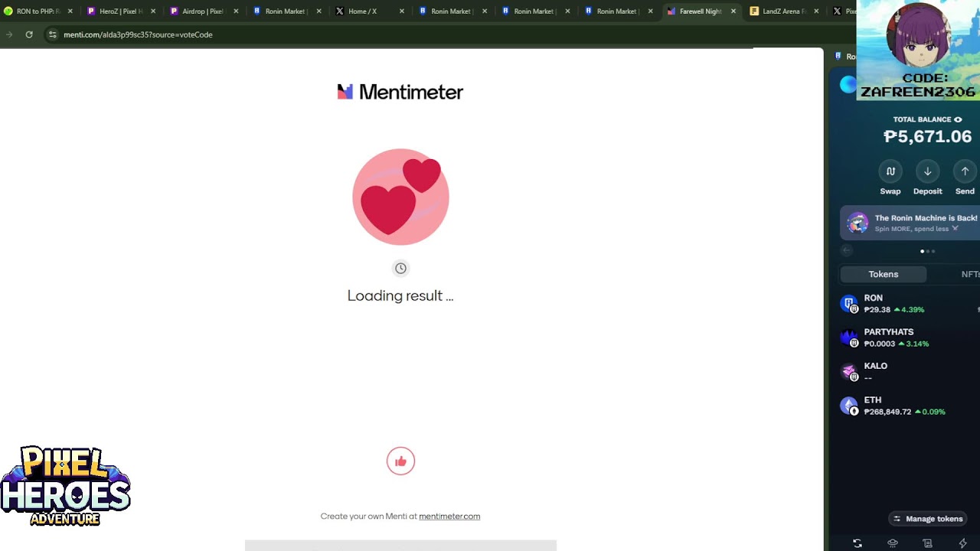Image resolution: width=980 pixels, height=551 pixels.
Task: Focus the menti.com address bar
Action: tap(138, 34)
